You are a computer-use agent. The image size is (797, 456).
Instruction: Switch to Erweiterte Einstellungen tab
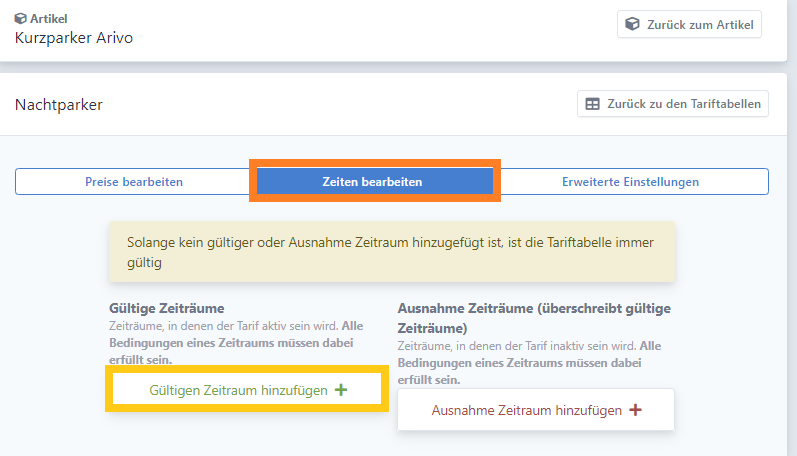click(630, 181)
